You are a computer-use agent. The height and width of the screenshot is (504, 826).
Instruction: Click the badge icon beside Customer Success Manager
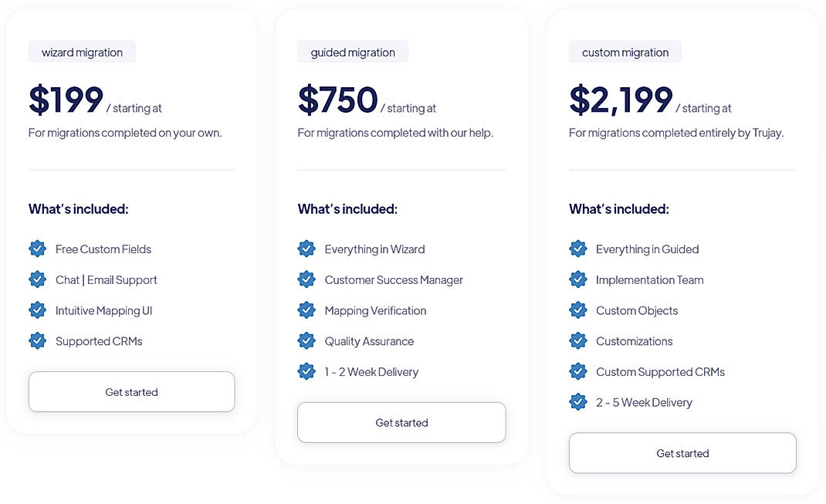coord(306,279)
